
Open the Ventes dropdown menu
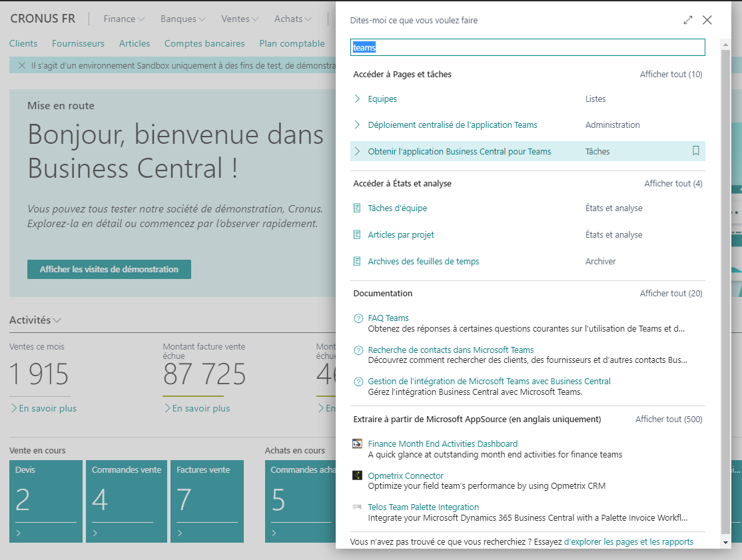click(240, 19)
